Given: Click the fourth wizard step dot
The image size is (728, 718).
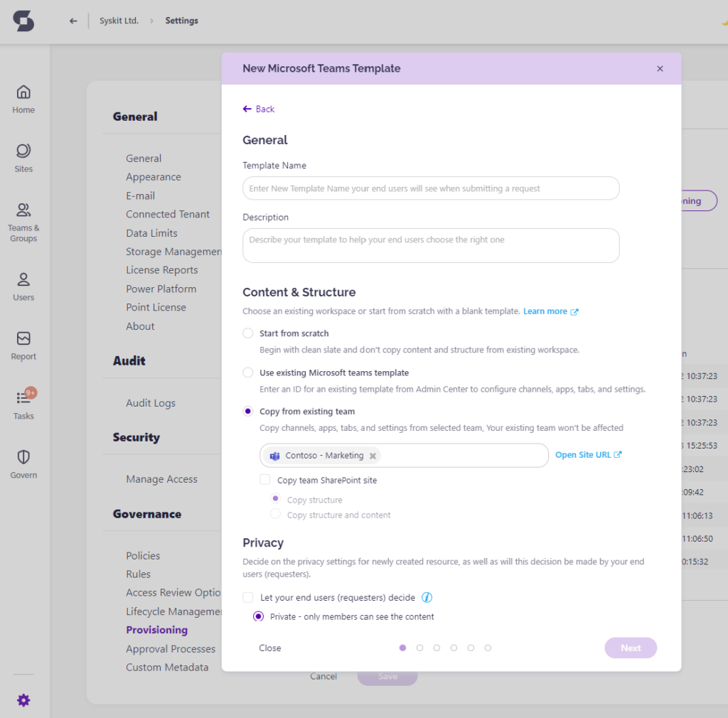Looking at the screenshot, I should [x=454, y=648].
